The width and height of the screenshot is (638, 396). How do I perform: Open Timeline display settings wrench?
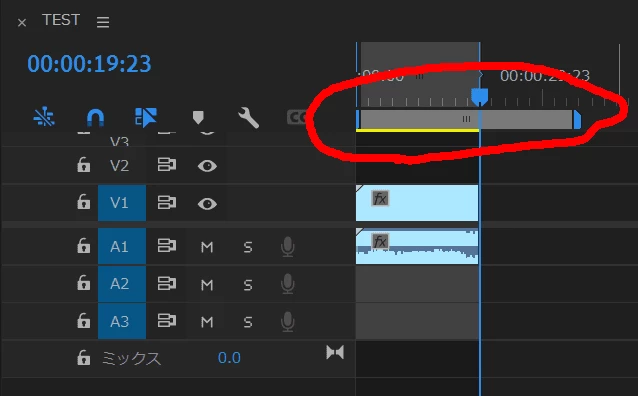[x=248, y=118]
